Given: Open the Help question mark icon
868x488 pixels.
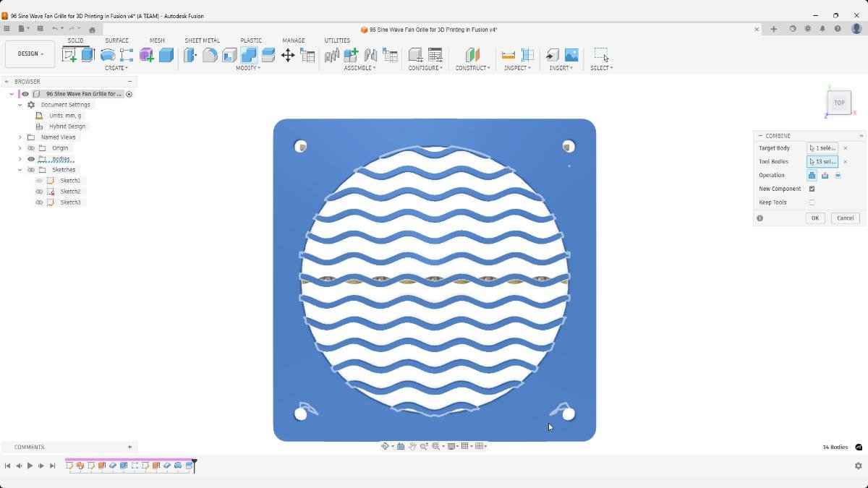Looking at the screenshot, I should tap(838, 29).
